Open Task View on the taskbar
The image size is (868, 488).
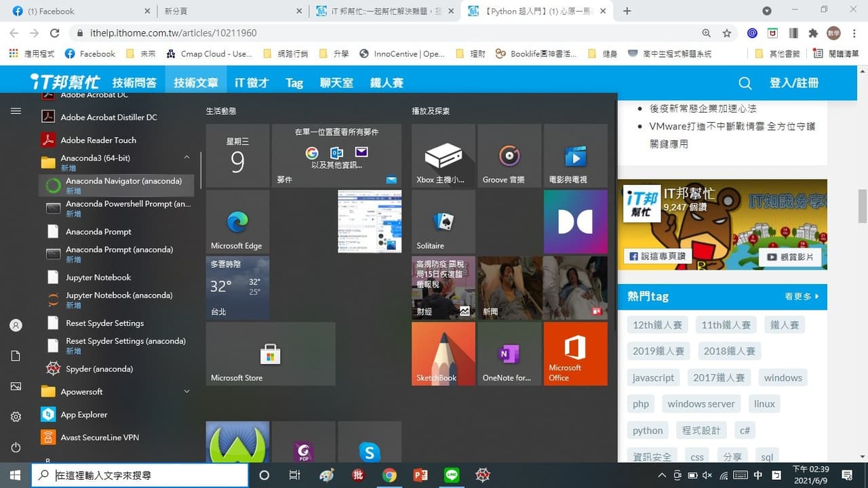click(x=295, y=475)
